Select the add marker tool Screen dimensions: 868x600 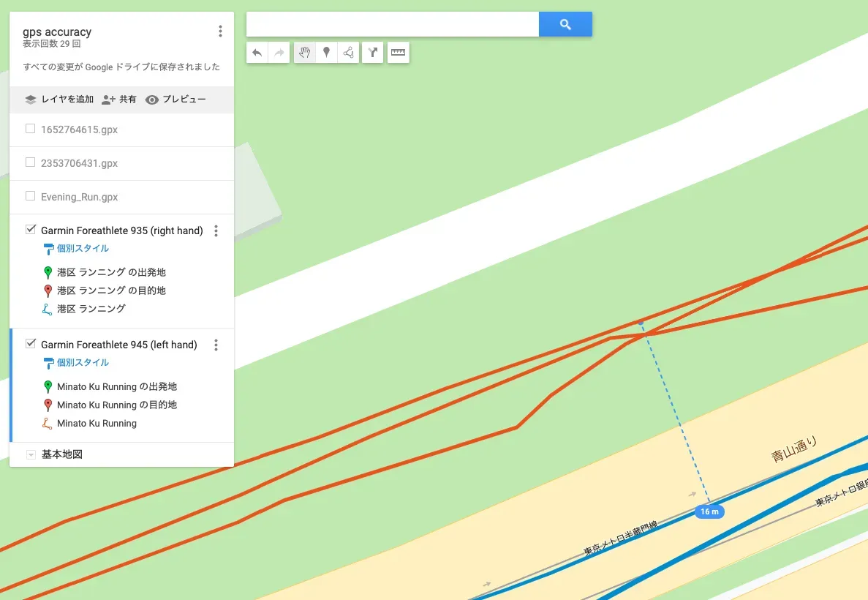tap(326, 52)
